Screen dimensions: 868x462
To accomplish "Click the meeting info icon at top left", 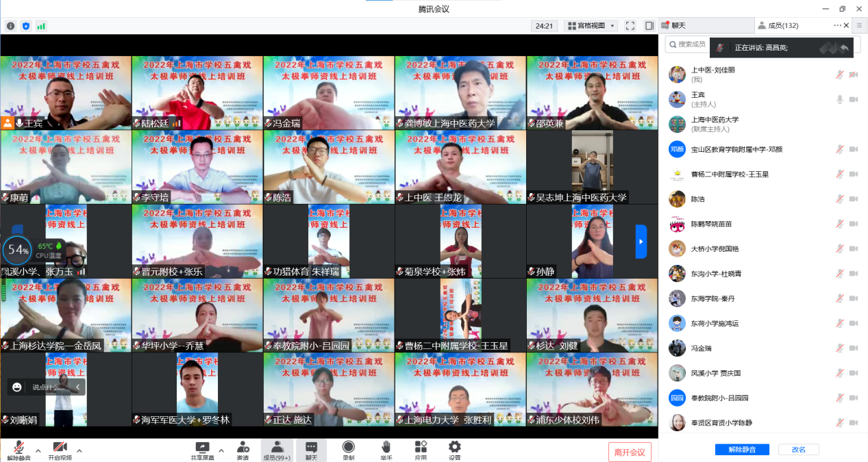I will pos(11,26).
